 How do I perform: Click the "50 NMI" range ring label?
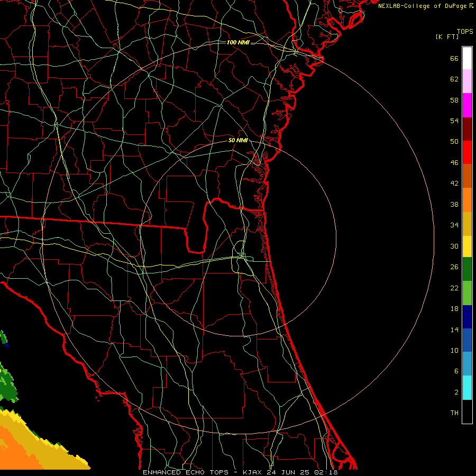pyautogui.click(x=238, y=140)
